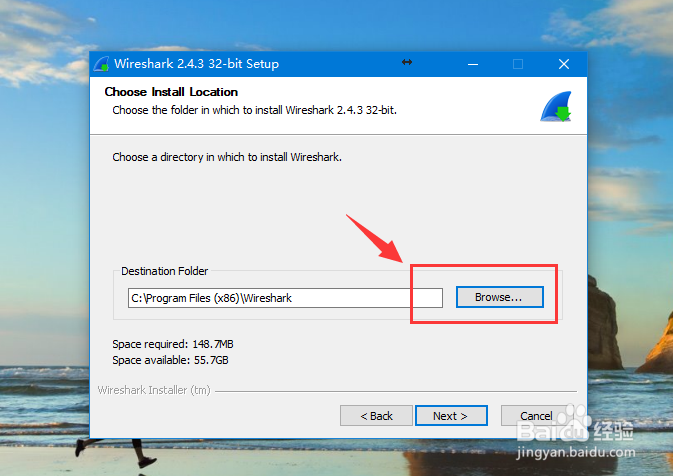673x476 pixels.
Task: Click the disabled maximize button
Action: [x=518, y=64]
